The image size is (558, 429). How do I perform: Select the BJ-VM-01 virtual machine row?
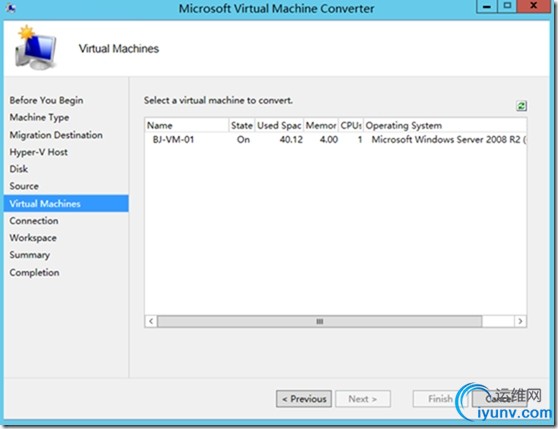[x=336, y=139]
